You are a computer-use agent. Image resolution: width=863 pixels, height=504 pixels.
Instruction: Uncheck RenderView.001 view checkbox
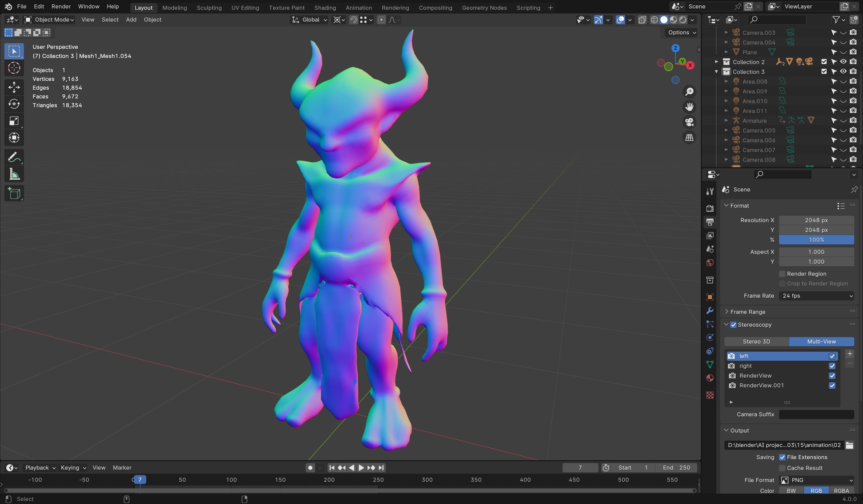coord(832,386)
